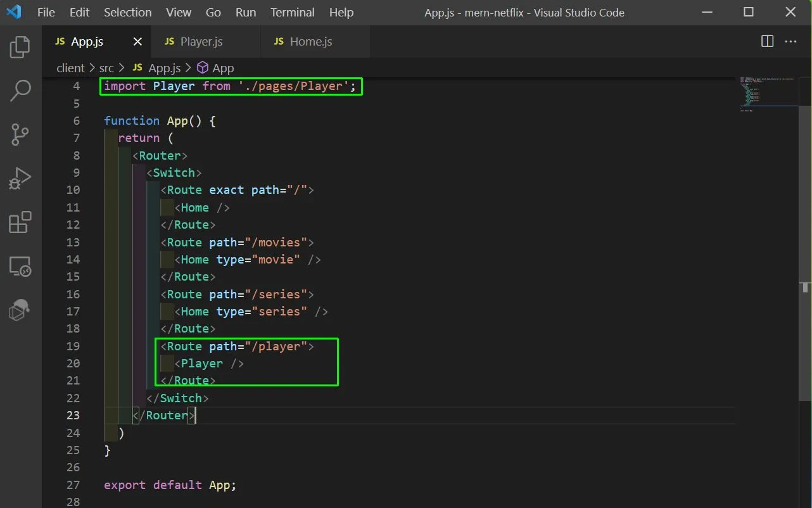Click the Route path="/movies" line
Screen dimensions: 812x508
(x=237, y=243)
